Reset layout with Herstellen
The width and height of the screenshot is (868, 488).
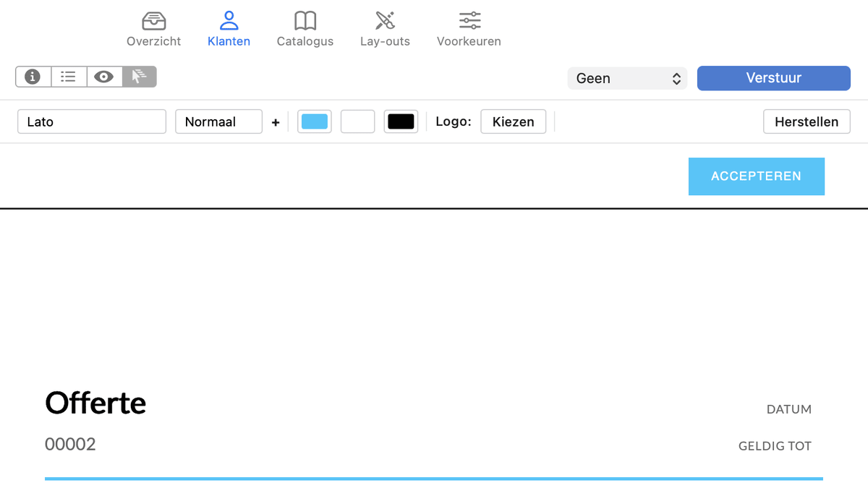[x=807, y=121]
